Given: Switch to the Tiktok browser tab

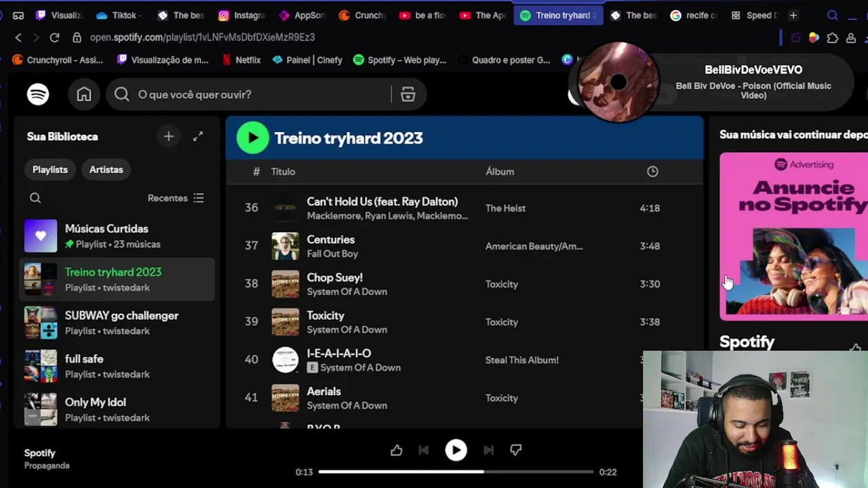Looking at the screenshot, I should (119, 15).
